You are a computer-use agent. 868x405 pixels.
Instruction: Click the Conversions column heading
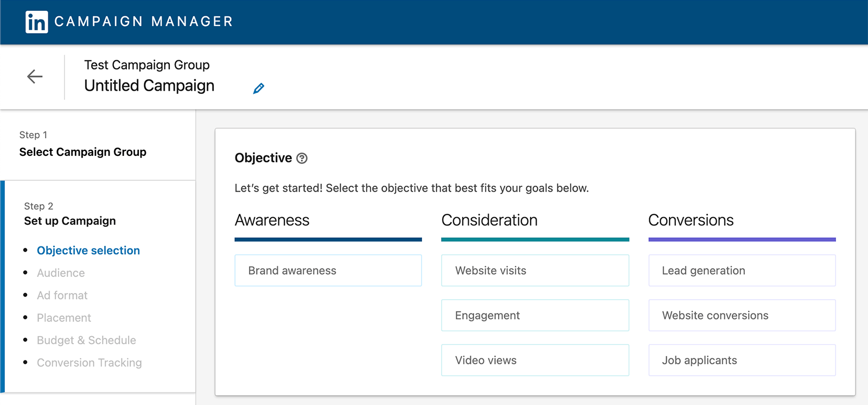pos(691,220)
